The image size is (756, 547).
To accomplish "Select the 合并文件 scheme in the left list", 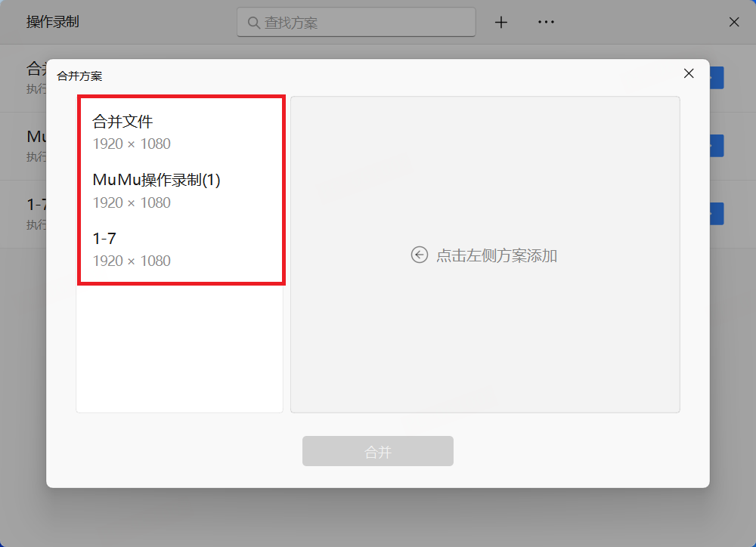I will click(179, 131).
